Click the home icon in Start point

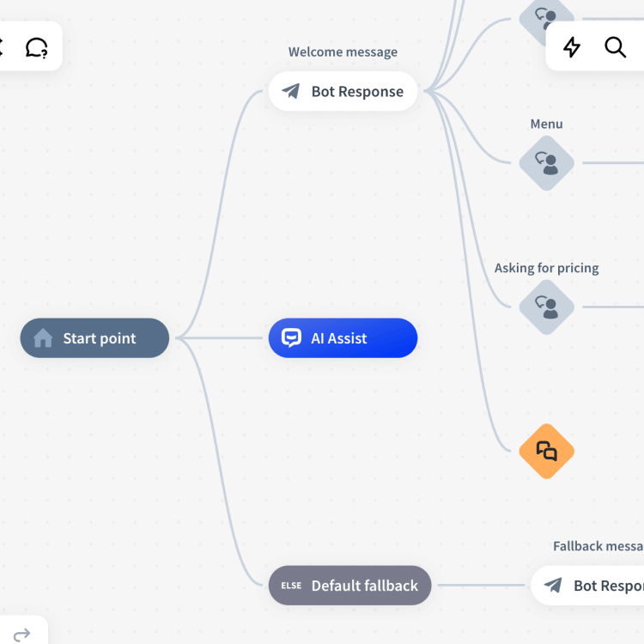(x=43, y=338)
